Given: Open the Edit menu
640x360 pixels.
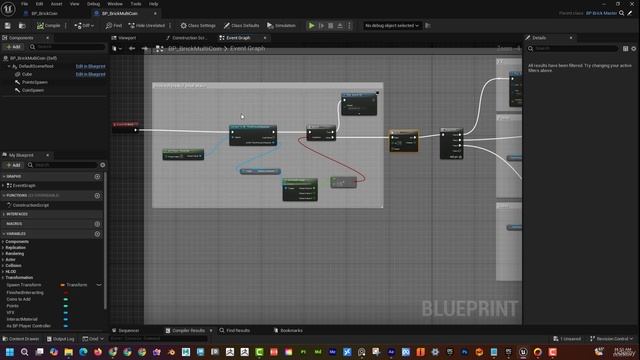Looking at the screenshot, I should coord(39,4).
